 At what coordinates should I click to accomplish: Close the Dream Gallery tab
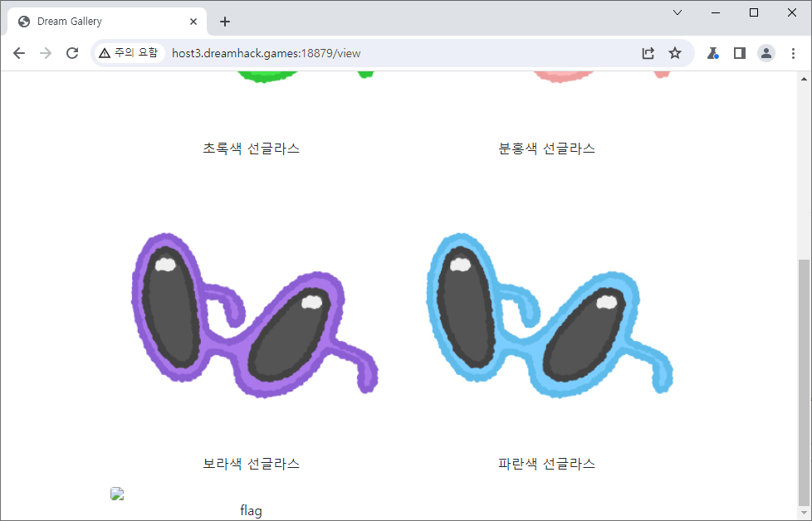194,22
